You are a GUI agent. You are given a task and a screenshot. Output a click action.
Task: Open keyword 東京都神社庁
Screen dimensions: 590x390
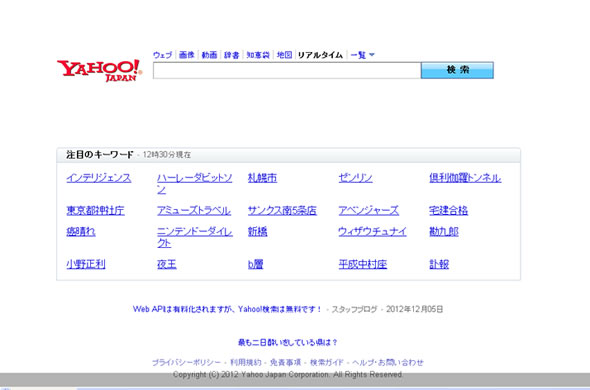(96, 210)
